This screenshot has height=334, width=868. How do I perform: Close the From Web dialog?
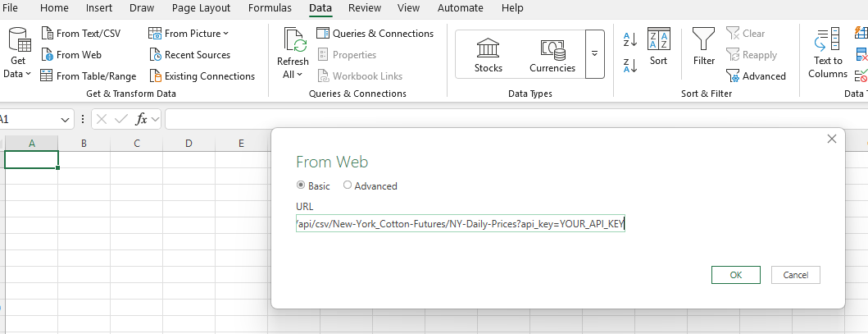click(x=831, y=139)
